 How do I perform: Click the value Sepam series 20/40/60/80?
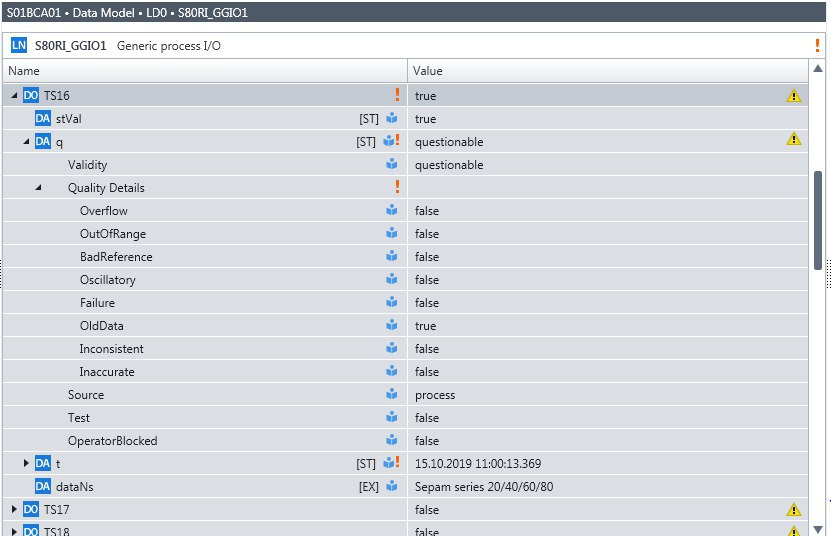(x=484, y=486)
